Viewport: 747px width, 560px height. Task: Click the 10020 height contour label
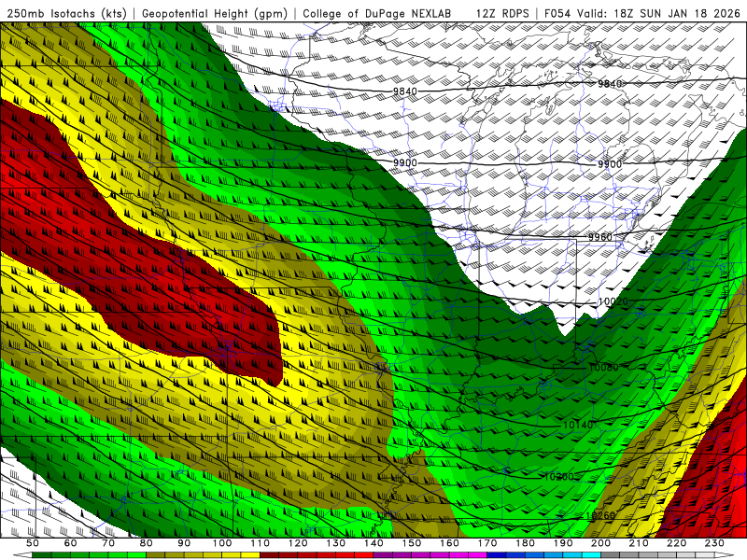613,301
